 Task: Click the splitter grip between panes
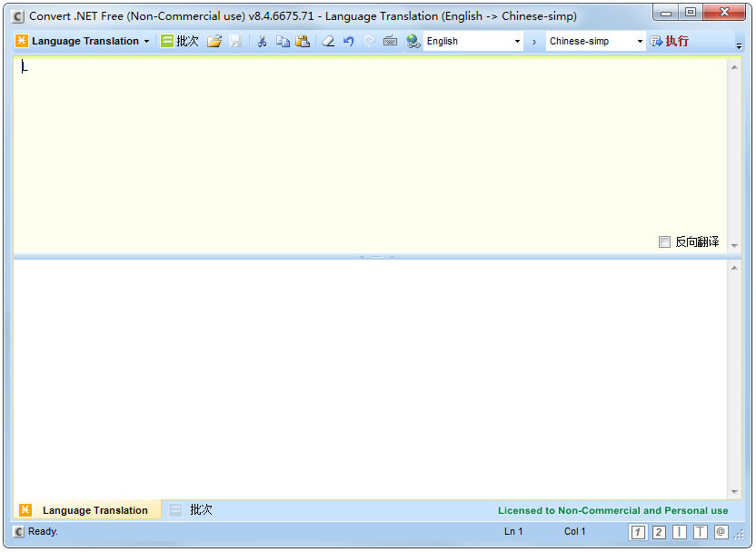(377, 257)
